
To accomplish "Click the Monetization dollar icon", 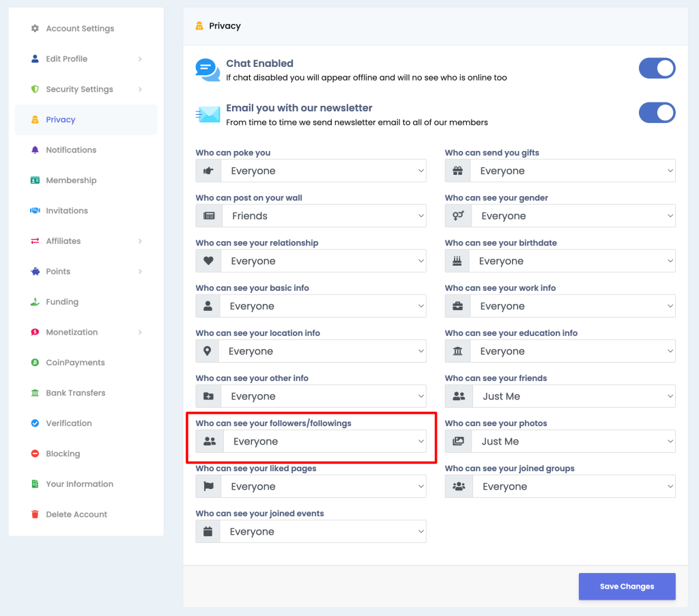I will click(35, 332).
